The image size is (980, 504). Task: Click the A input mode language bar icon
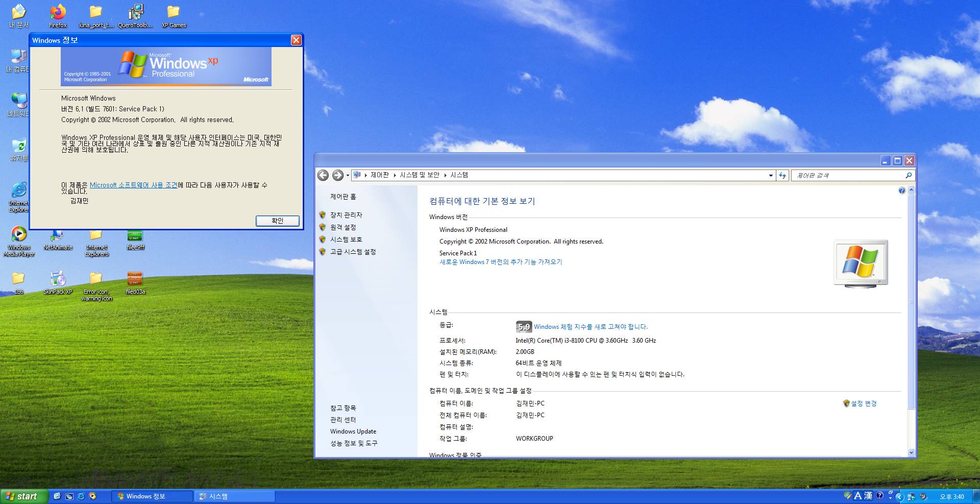click(x=857, y=495)
